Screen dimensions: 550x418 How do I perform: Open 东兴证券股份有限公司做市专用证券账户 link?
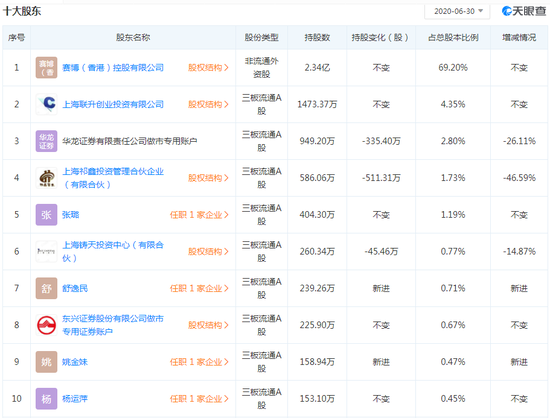113,325
